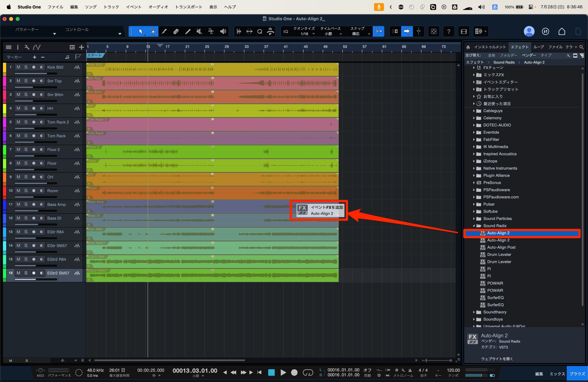The height and width of the screenshot is (382, 588).
Task: Open トラック menu
Action: point(111,7)
